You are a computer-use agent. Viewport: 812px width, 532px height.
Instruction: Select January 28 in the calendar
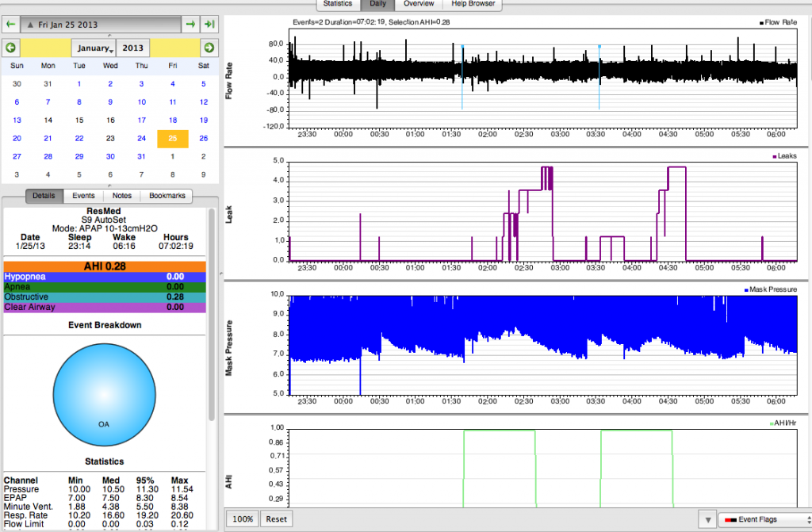48,156
